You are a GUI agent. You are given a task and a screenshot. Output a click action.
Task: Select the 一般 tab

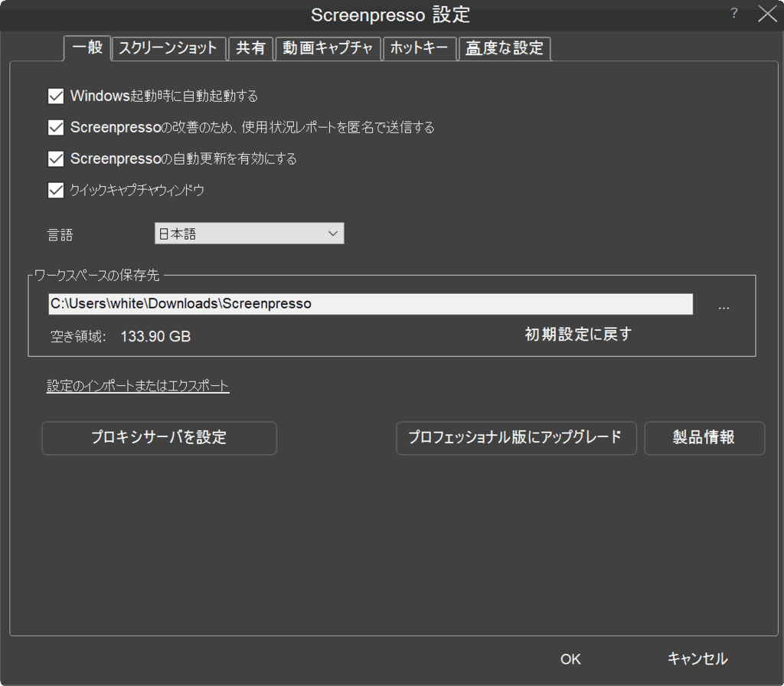[x=87, y=48]
